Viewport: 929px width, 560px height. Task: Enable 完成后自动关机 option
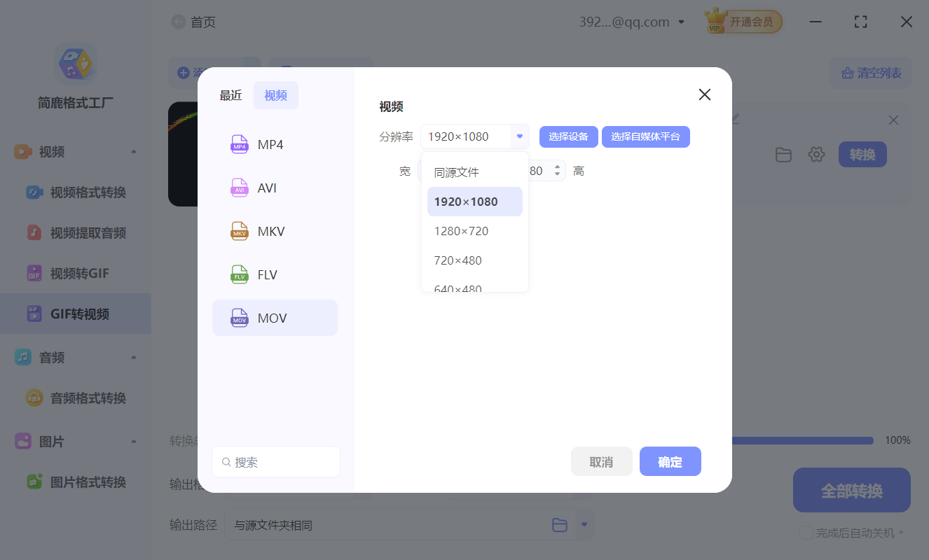click(805, 533)
